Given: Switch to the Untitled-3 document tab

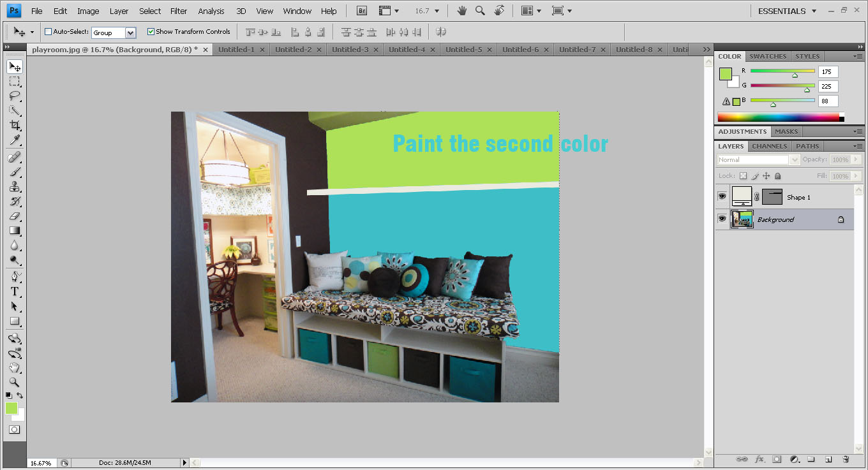Looking at the screenshot, I should pos(350,48).
